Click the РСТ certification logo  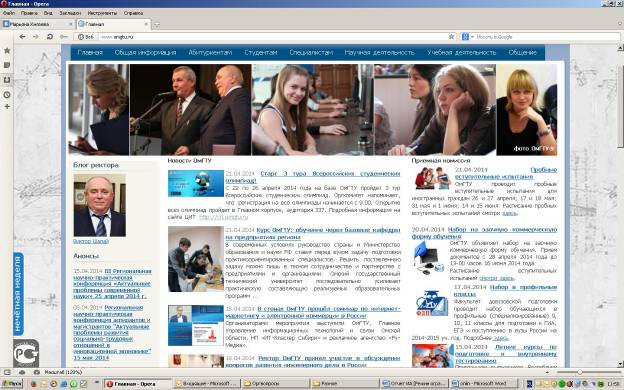coord(26,353)
